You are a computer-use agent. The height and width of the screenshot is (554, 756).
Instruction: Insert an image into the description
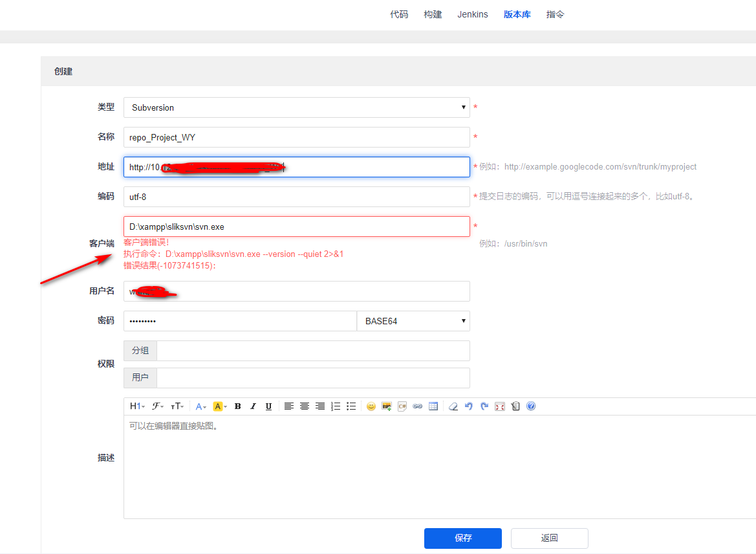387,406
